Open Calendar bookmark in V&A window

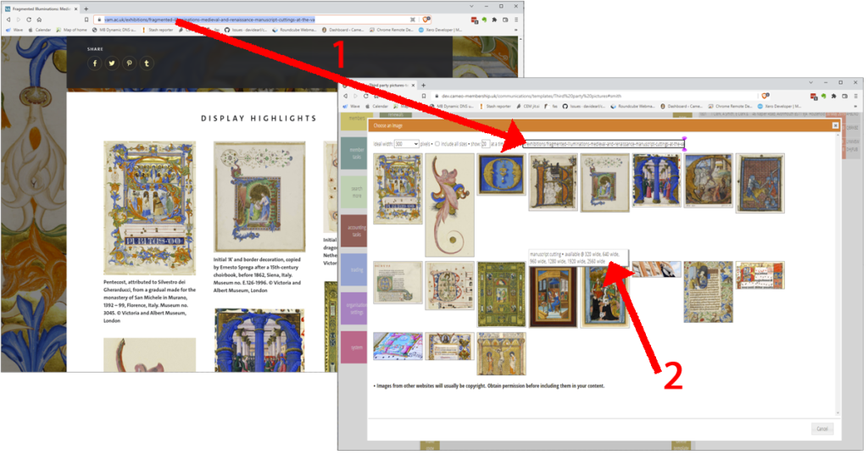point(39,30)
